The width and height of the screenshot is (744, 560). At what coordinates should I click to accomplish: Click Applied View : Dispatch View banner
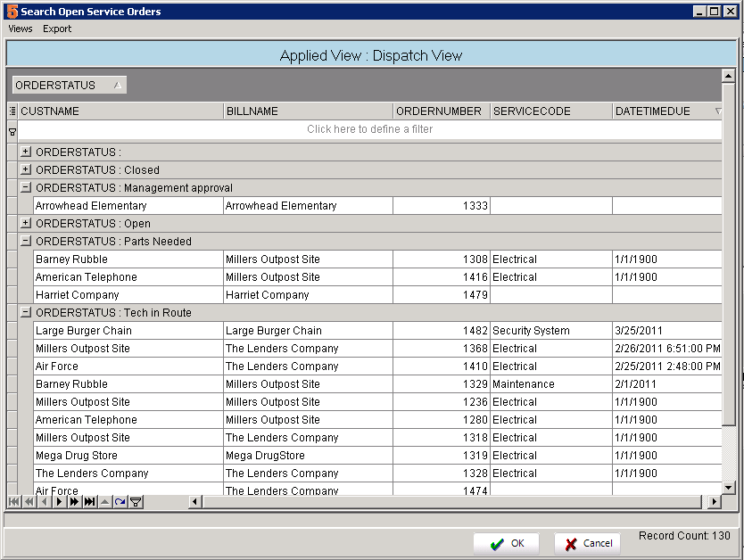[x=370, y=55]
